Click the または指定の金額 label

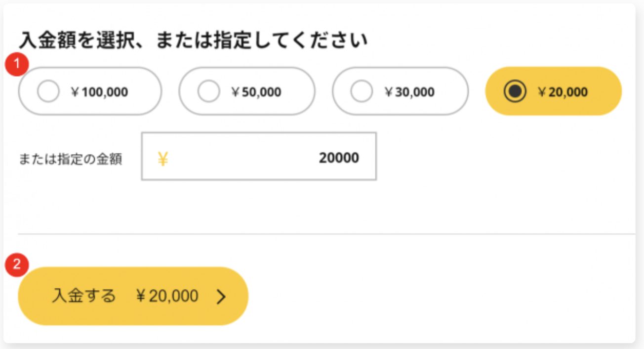pyautogui.click(x=70, y=159)
